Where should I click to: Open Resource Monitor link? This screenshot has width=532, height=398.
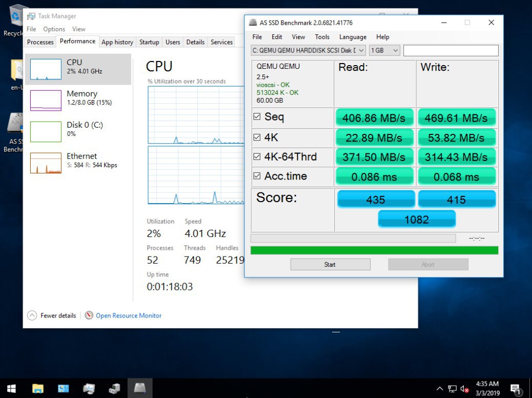128,315
